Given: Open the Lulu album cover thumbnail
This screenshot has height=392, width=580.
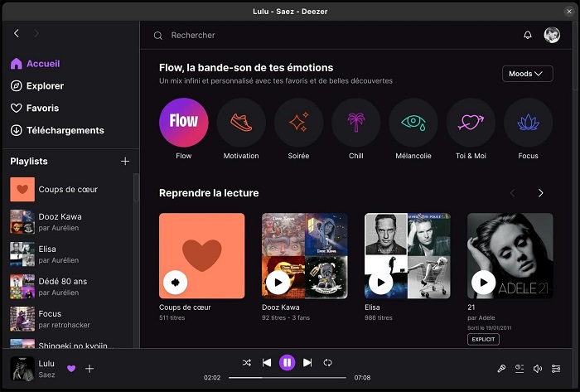Looking at the screenshot, I should 22,369.
